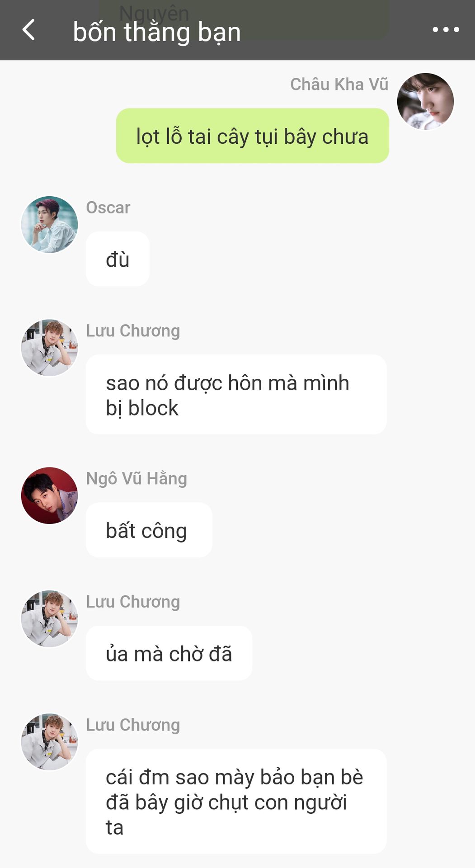This screenshot has width=475, height=868.
Task: Select the green 'lọt lỗ tai cây' message
Action: (x=253, y=136)
